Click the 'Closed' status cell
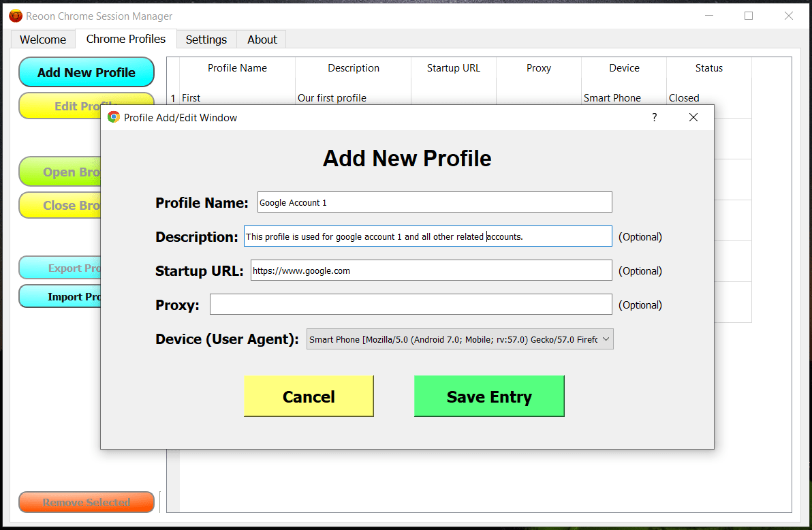The width and height of the screenshot is (812, 530). click(709, 97)
